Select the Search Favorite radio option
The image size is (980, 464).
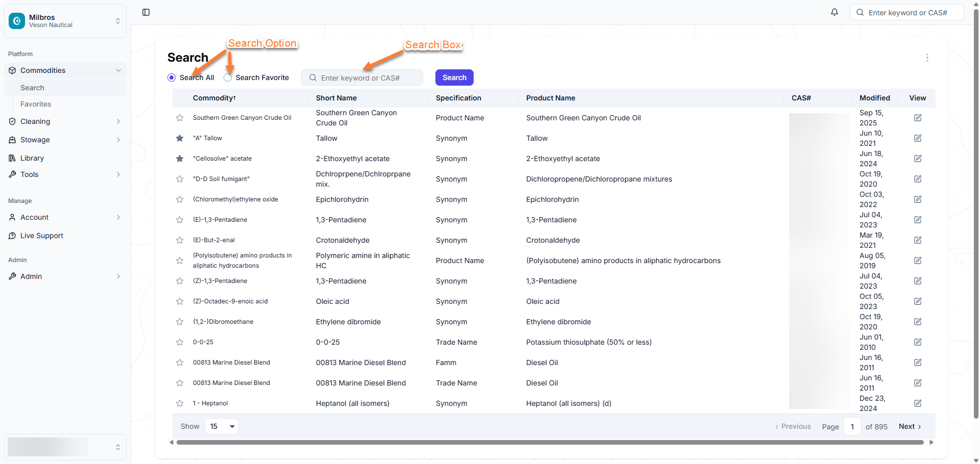tap(228, 78)
